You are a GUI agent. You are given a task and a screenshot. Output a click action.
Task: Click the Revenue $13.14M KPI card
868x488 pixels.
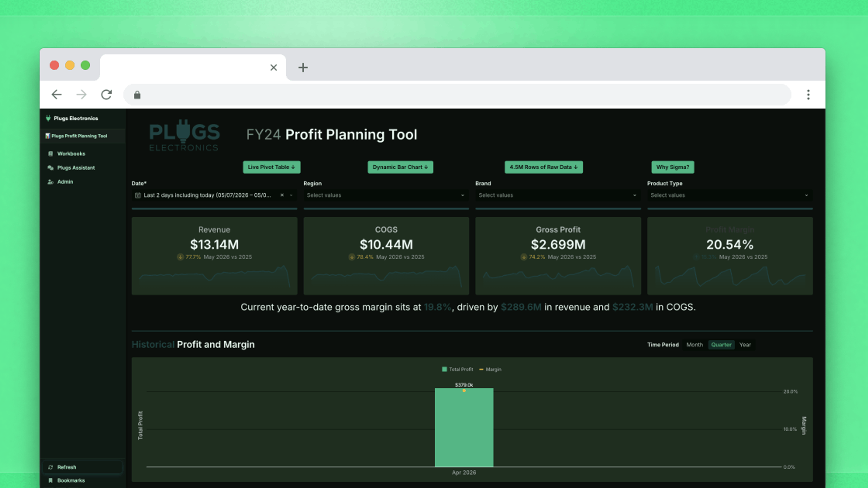click(214, 256)
